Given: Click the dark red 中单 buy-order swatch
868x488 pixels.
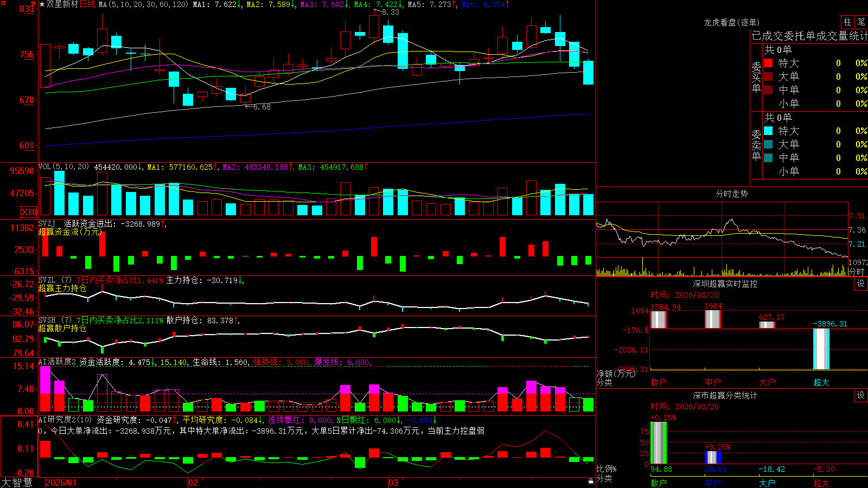Looking at the screenshot, I should tap(768, 90).
